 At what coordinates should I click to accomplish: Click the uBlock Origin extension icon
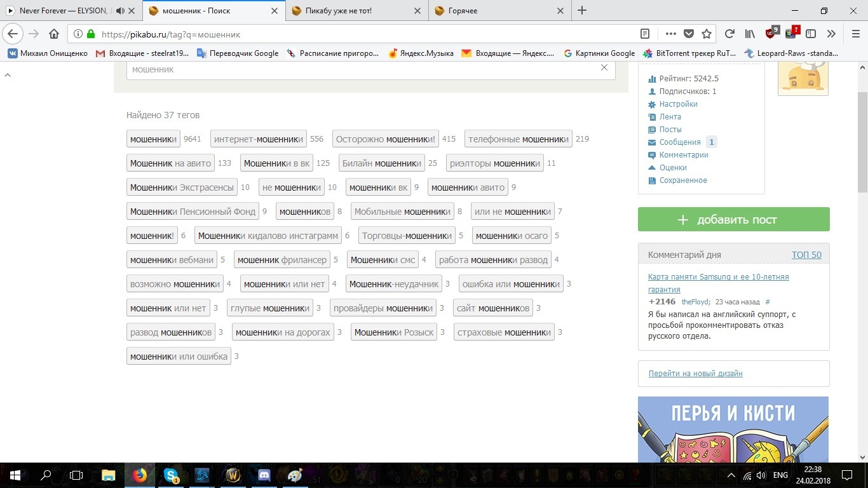[771, 34]
